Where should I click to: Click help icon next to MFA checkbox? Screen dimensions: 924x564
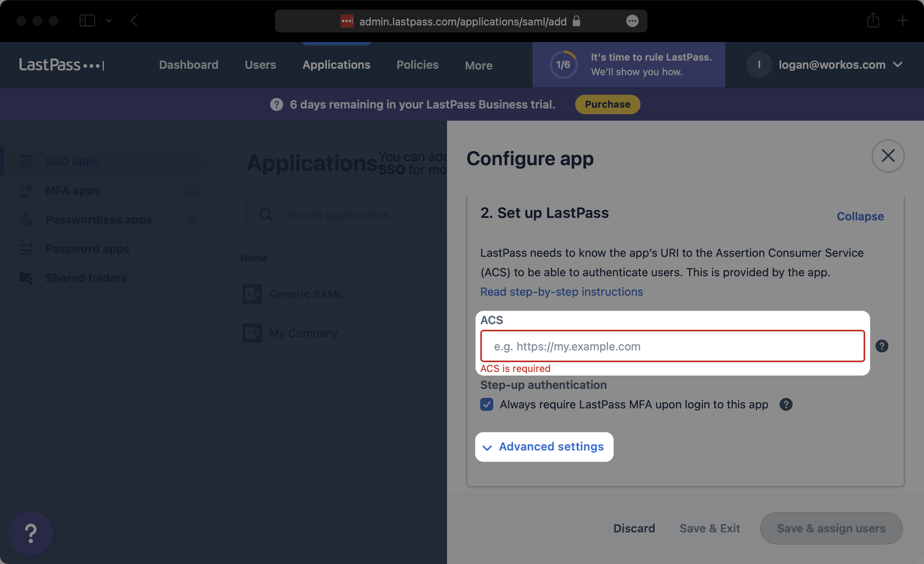coord(786,404)
